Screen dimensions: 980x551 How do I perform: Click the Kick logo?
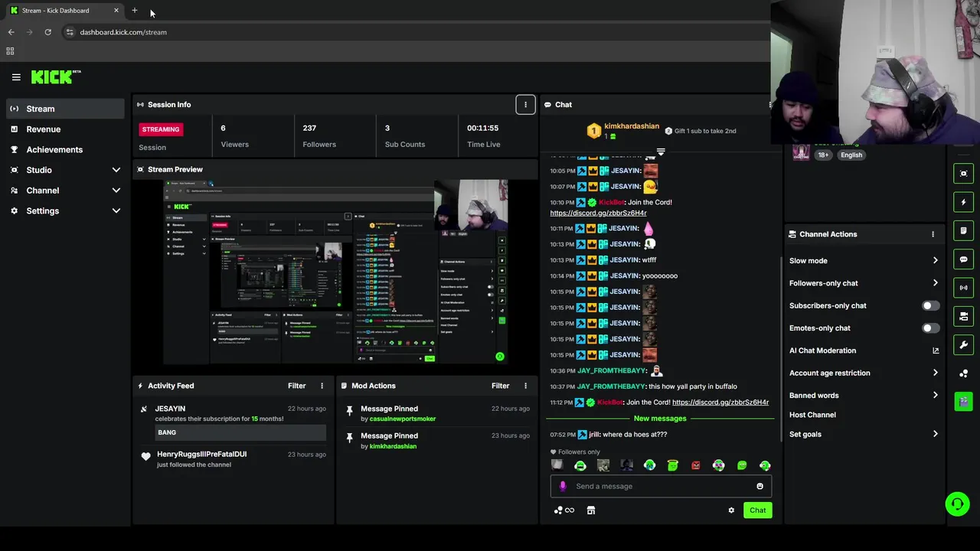(x=55, y=77)
